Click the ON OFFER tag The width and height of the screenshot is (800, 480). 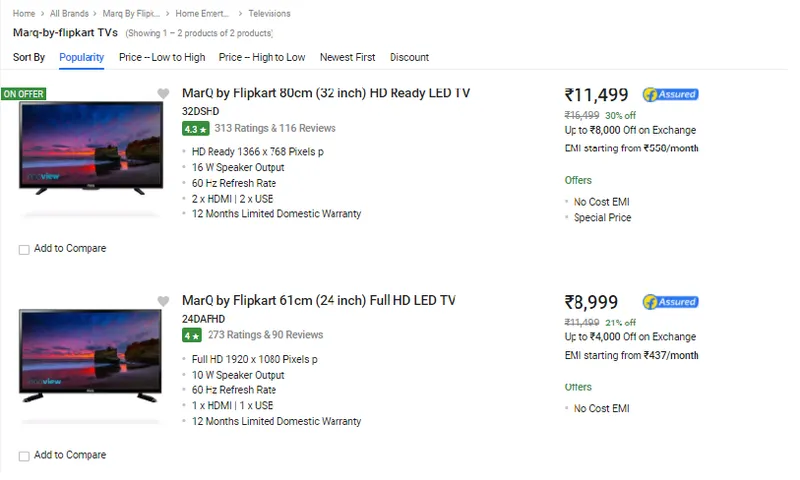click(23, 94)
